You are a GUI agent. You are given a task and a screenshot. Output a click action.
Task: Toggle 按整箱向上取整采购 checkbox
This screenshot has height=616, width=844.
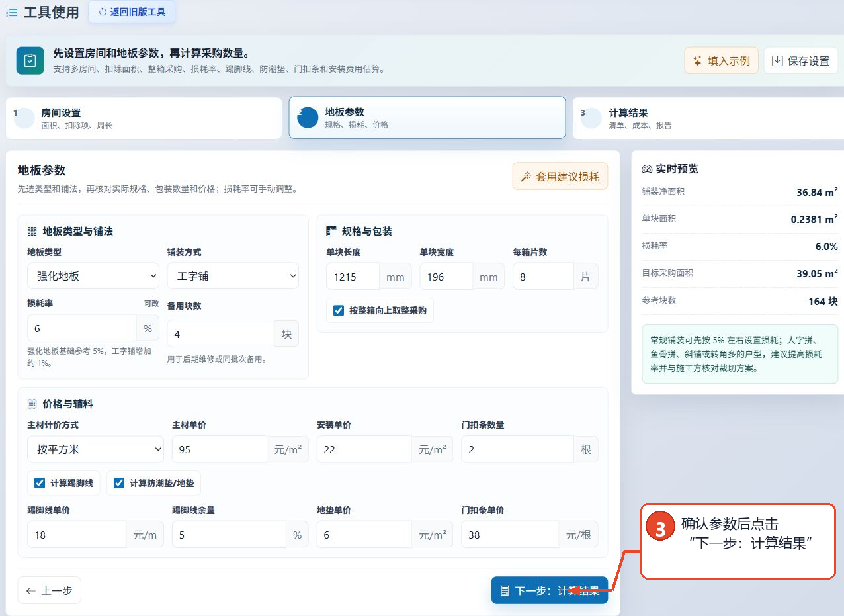click(x=339, y=310)
